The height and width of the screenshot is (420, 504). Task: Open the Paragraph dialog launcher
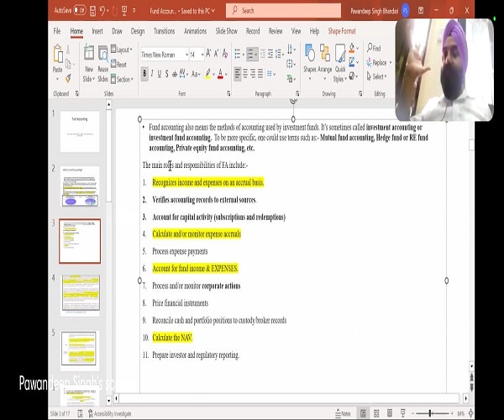click(297, 93)
